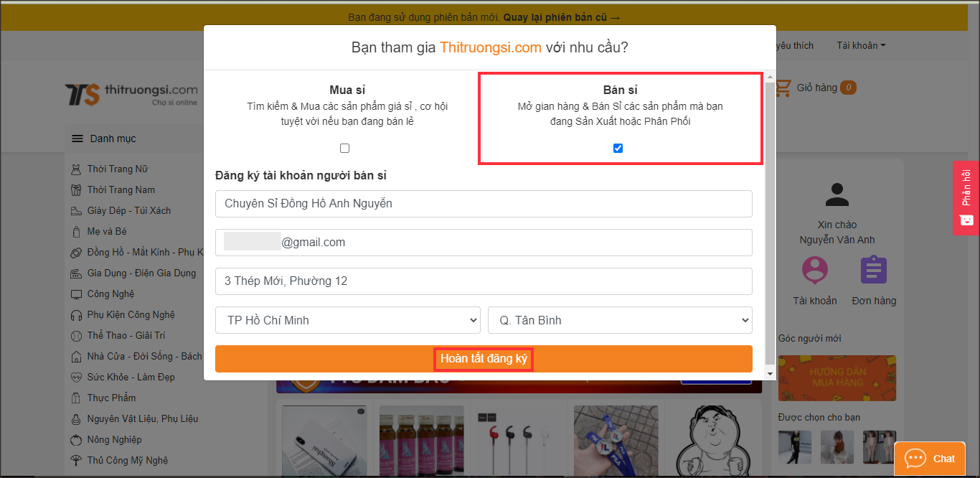Click Quay lại phiên bản cũ link

562,17
